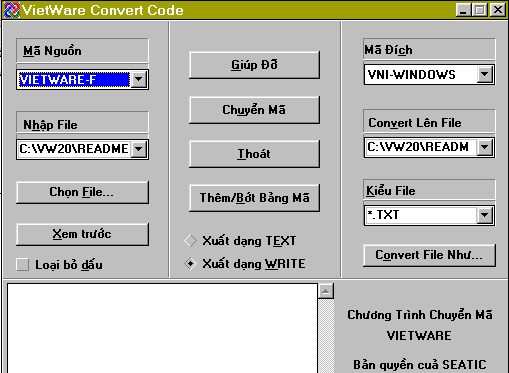Select the Xuất dạng TEXT radio option
This screenshot has height=373, width=509.
point(190,241)
